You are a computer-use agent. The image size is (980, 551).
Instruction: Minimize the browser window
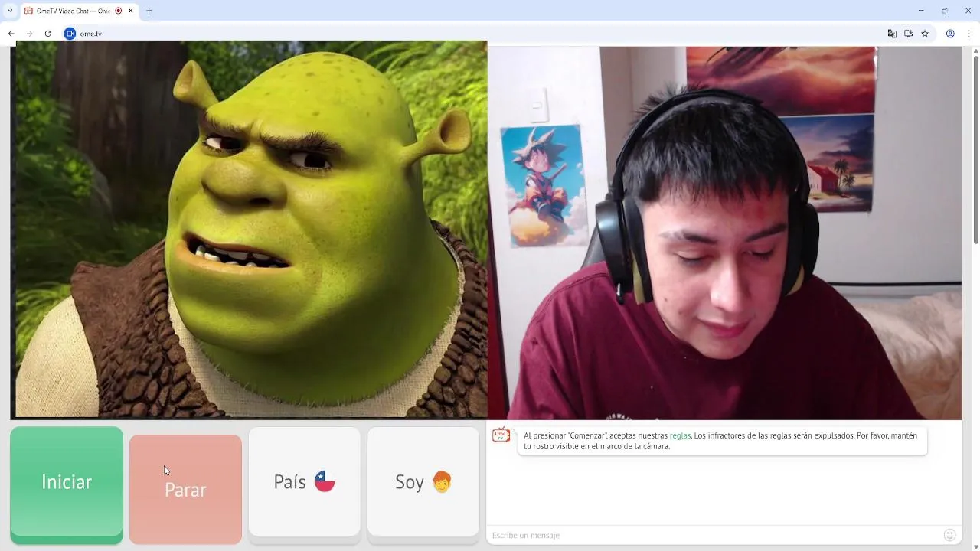click(x=921, y=11)
